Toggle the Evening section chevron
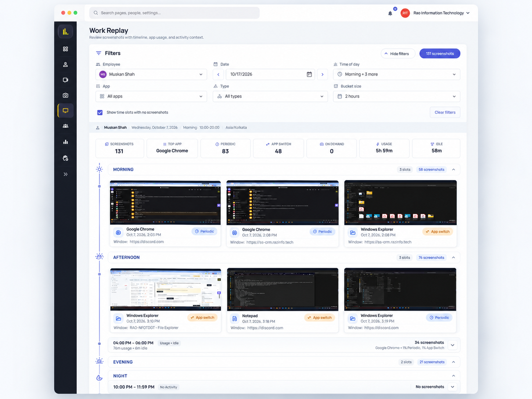 coord(453,362)
